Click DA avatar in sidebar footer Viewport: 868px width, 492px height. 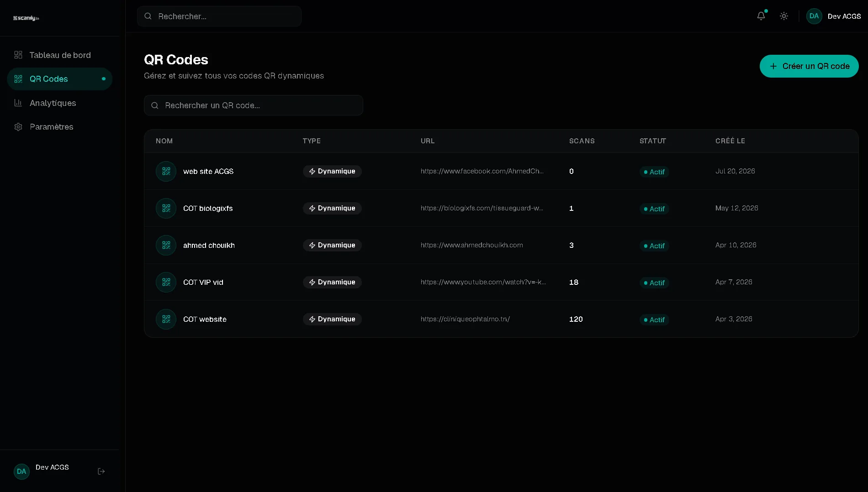click(x=21, y=471)
